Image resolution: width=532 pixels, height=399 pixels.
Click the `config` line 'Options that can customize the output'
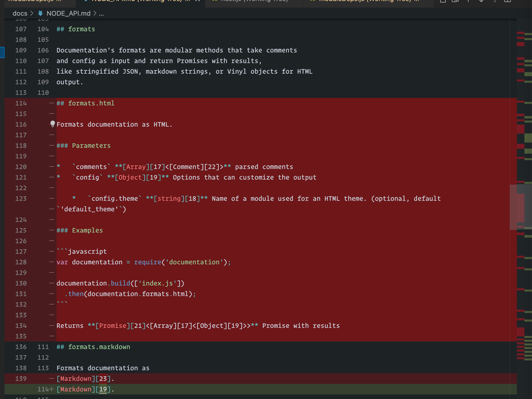point(186,177)
